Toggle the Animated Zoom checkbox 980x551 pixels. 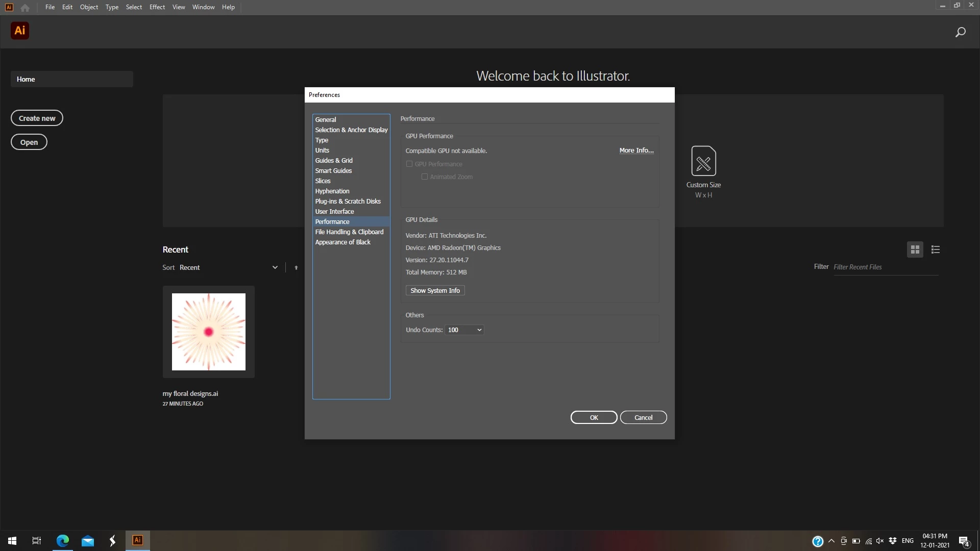click(424, 177)
